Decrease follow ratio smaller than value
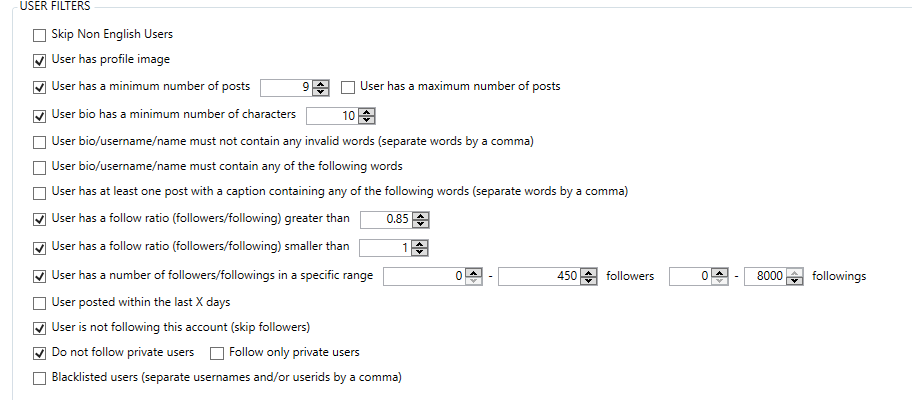912x400 pixels. [419, 252]
